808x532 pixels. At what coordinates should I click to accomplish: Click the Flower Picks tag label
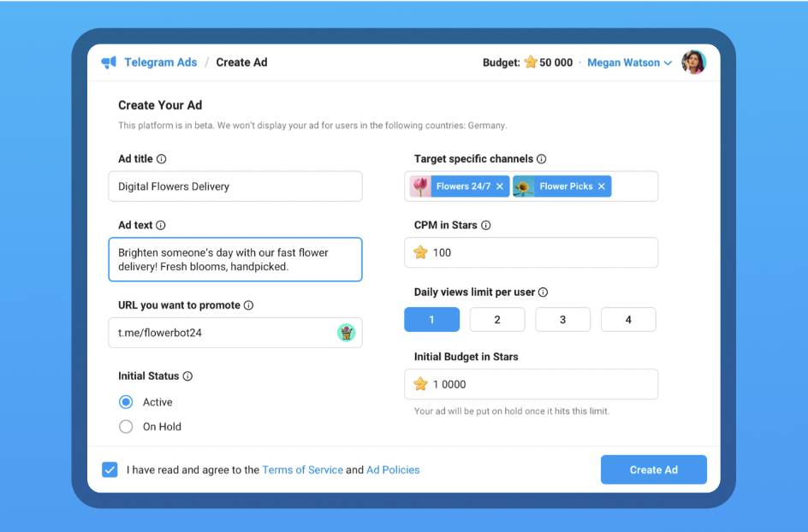pyautogui.click(x=566, y=186)
